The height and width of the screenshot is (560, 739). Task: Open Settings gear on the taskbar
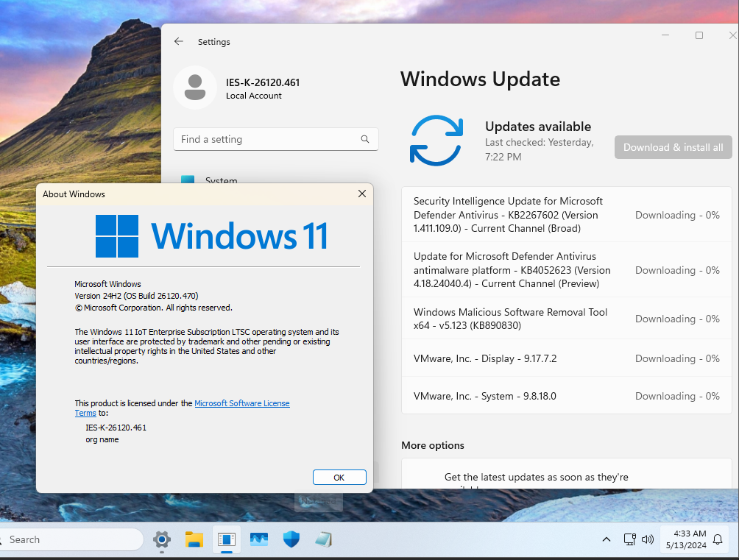(162, 539)
